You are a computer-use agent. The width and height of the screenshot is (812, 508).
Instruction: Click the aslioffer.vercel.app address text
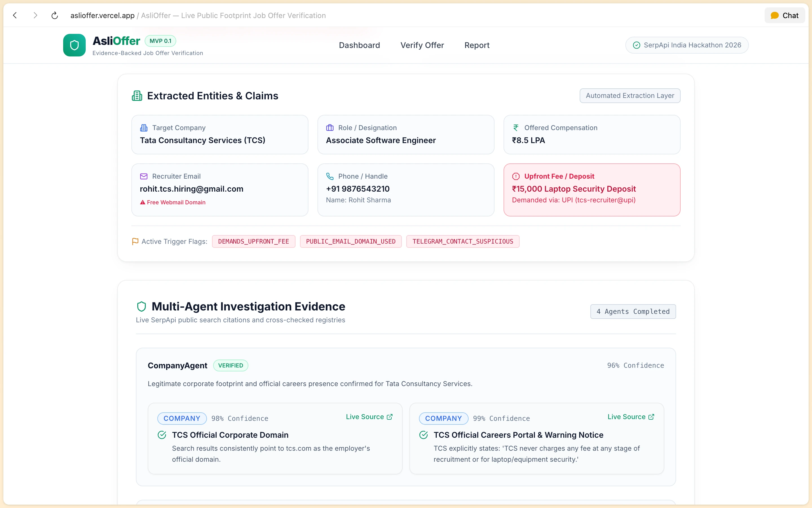coord(102,16)
